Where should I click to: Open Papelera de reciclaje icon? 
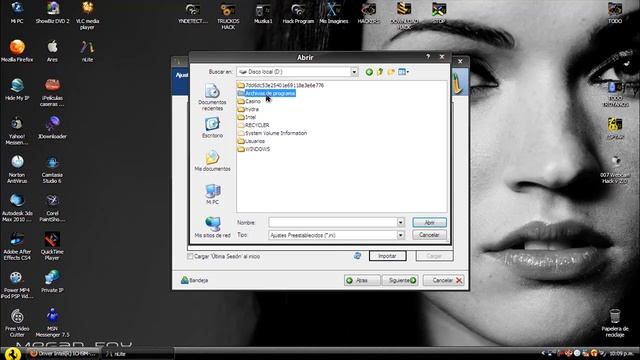pyautogui.click(x=615, y=323)
